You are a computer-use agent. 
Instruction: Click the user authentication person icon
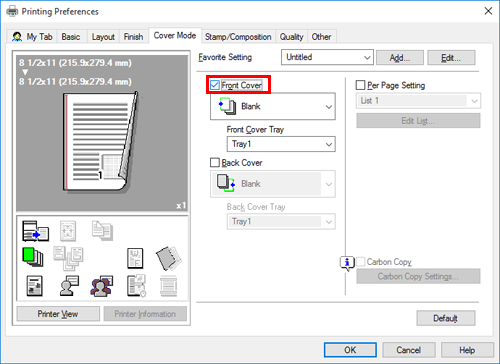(x=69, y=286)
